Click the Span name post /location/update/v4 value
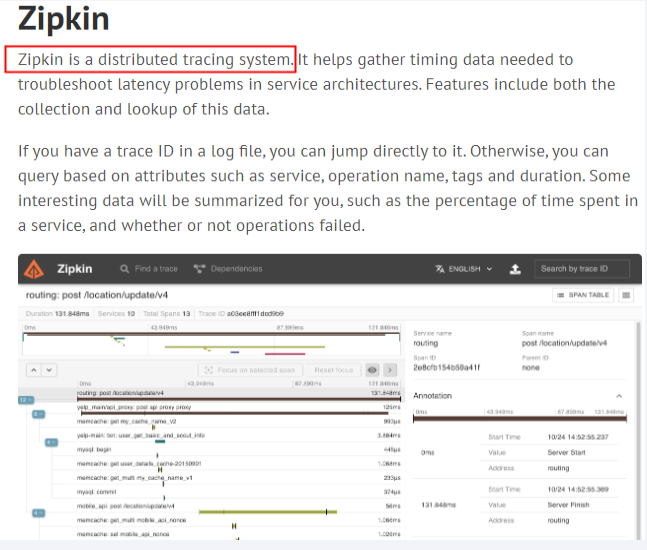 (564, 343)
